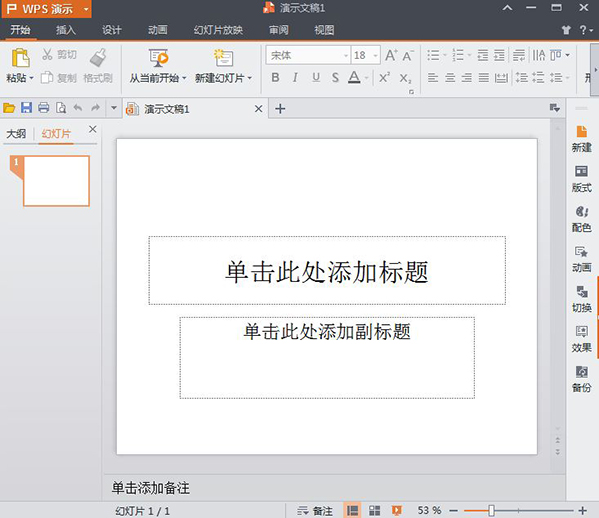Toggle Underline formatting

click(316, 78)
